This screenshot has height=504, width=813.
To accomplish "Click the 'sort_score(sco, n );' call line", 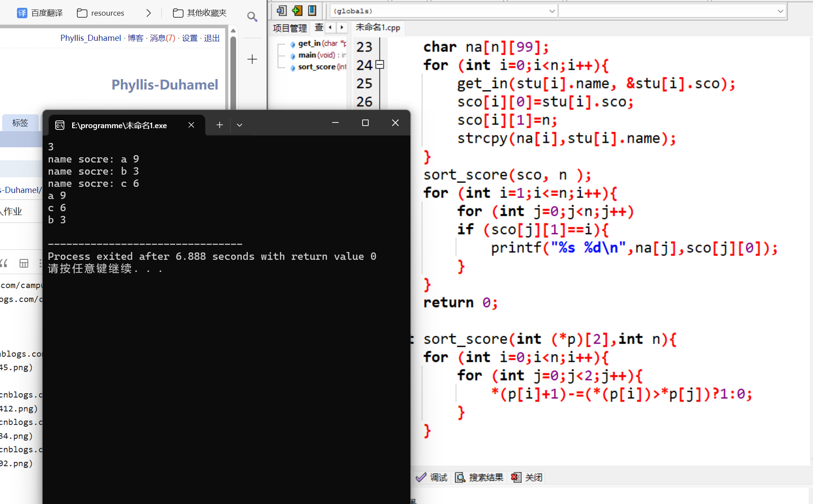I will point(507,175).
